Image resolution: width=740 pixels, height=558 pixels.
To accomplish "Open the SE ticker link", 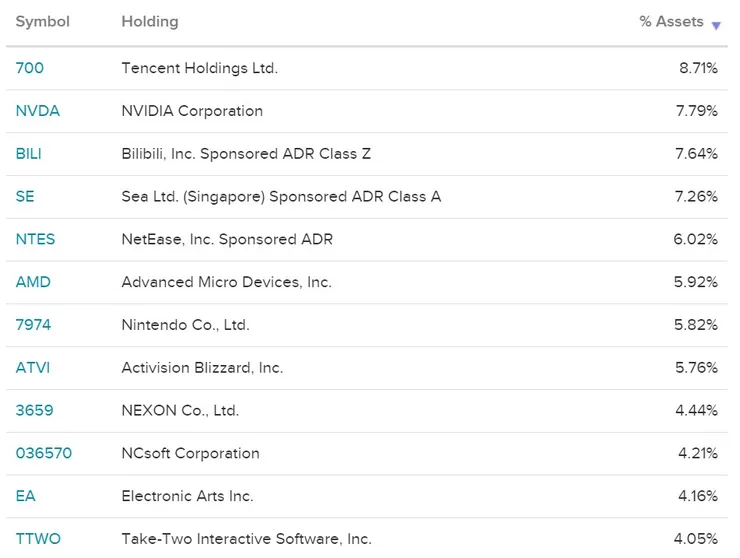I will (x=25, y=197).
